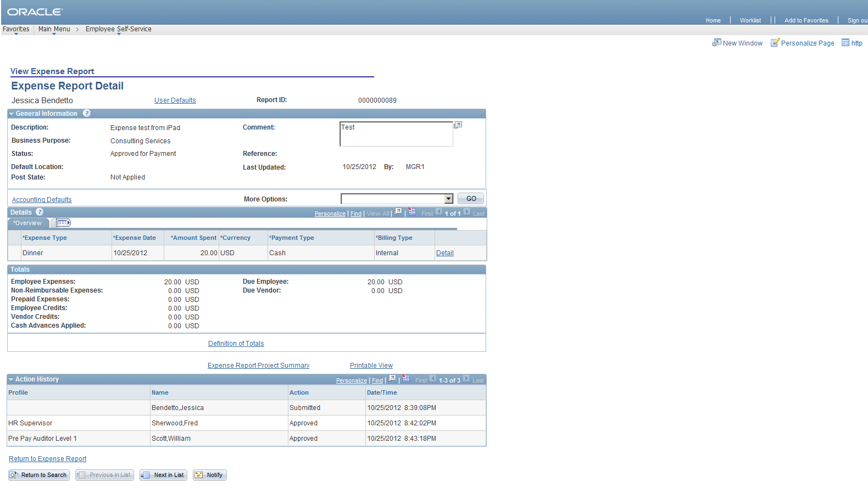
Task: Open Expense Report Project Summary
Action: pyautogui.click(x=258, y=366)
